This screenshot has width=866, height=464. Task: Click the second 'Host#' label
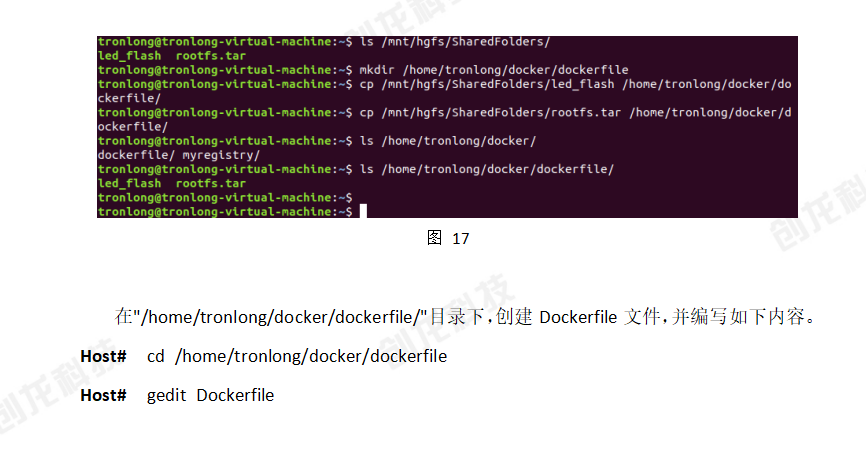pyautogui.click(x=103, y=396)
